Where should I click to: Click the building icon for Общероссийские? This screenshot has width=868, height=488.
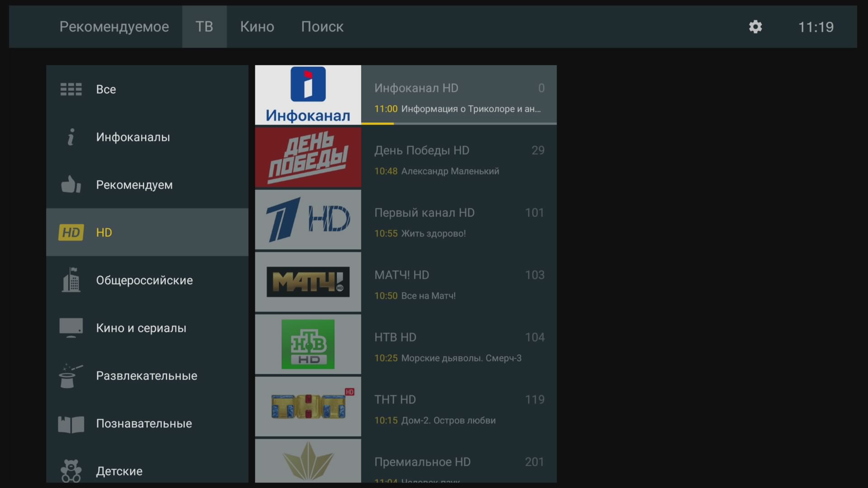pyautogui.click(x=71, y=280)
